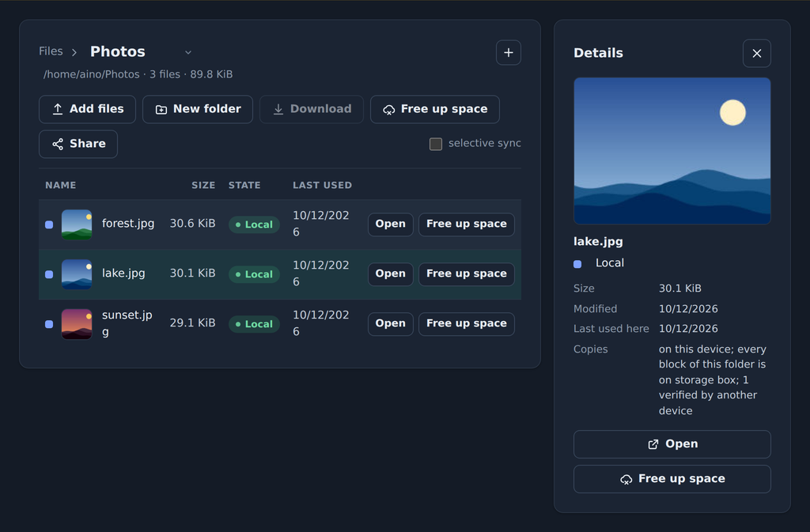This screenshot has width=810, height=532.
Task: Click the Last used here date value
Action: click(688, 329)
